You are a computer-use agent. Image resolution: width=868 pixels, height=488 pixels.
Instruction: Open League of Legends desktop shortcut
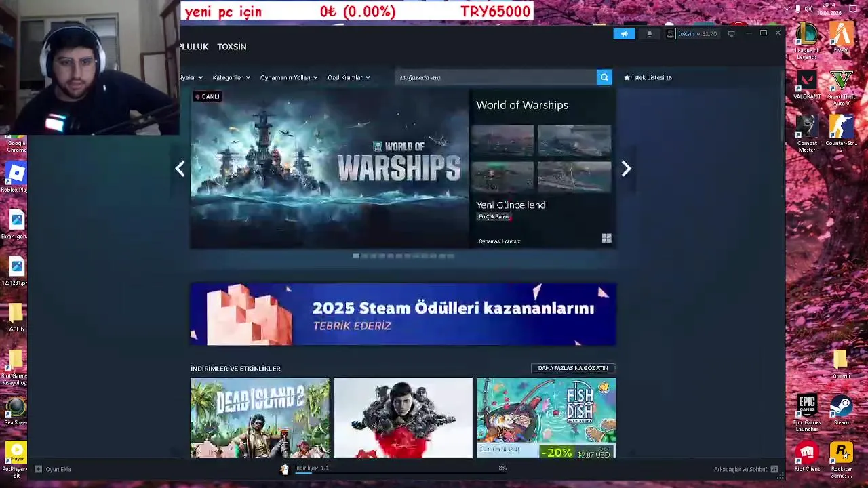807,41
